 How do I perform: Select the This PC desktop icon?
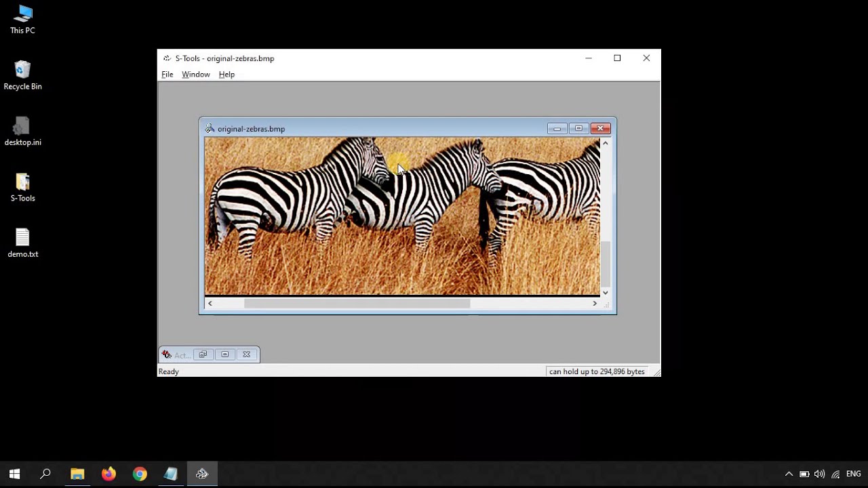[x=22, y=20]
